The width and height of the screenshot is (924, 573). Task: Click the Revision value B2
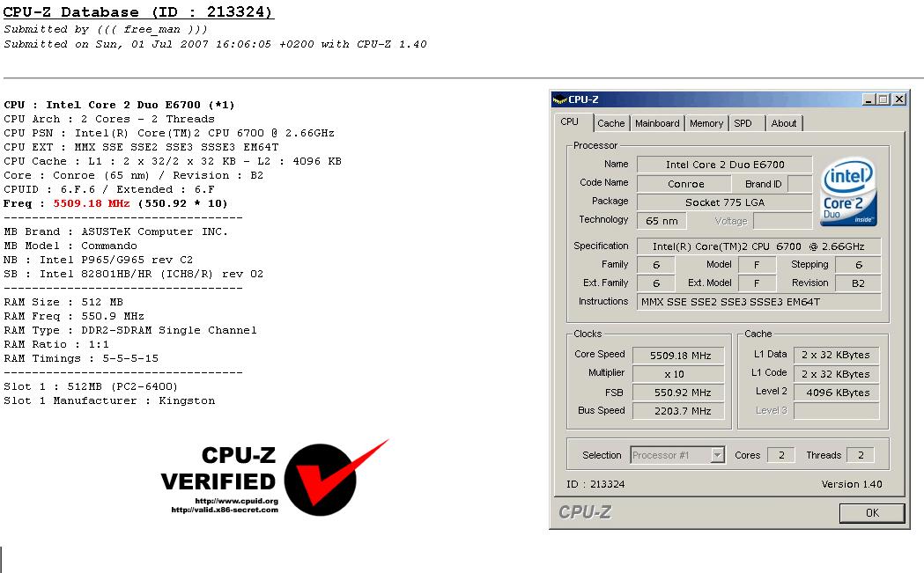(x=858, y=283)
